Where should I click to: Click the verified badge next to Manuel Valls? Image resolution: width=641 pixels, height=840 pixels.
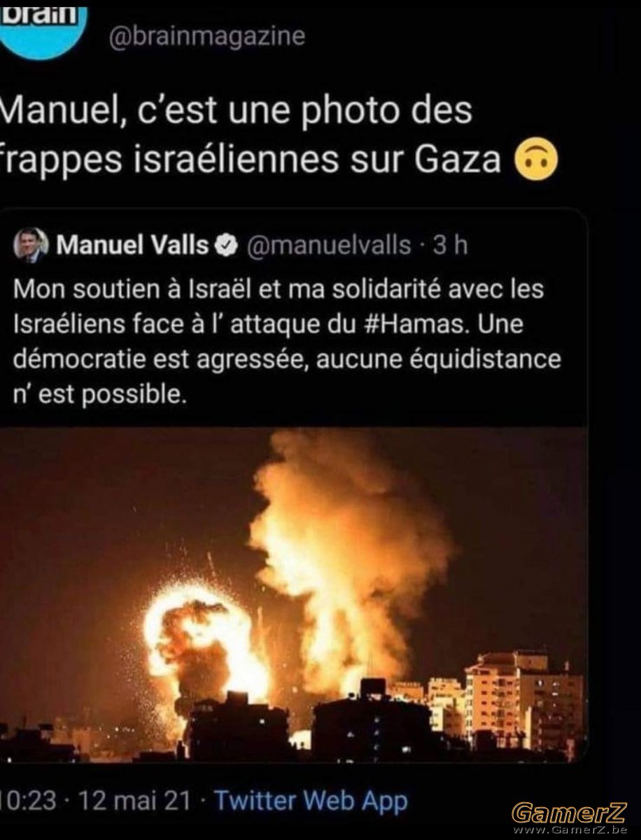(227, 246)
